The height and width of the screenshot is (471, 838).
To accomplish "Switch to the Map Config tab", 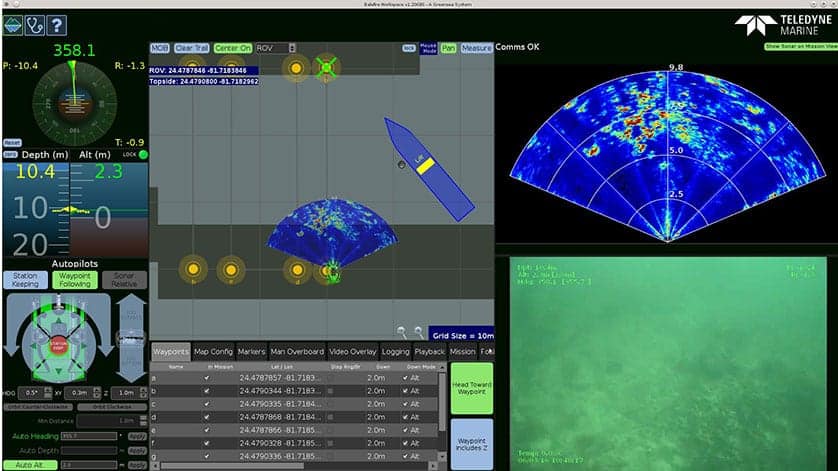I will pyautogui.click(x=213, y=352).
